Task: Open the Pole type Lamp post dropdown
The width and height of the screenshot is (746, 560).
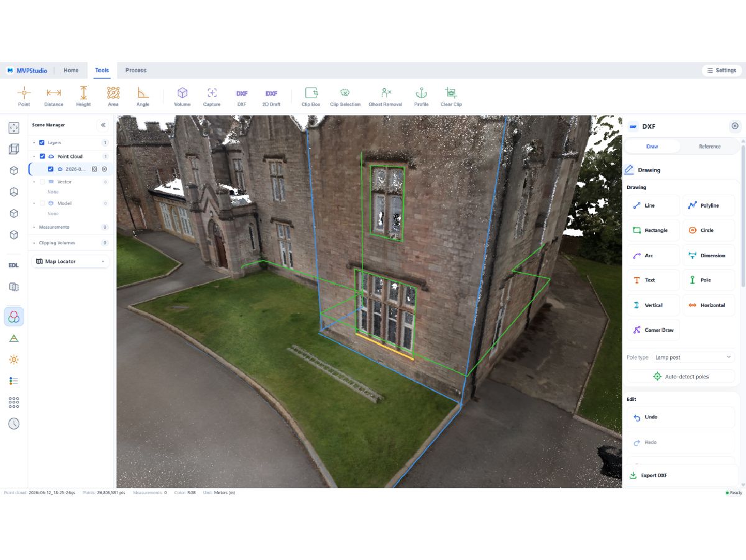Action: coord(693,357)
